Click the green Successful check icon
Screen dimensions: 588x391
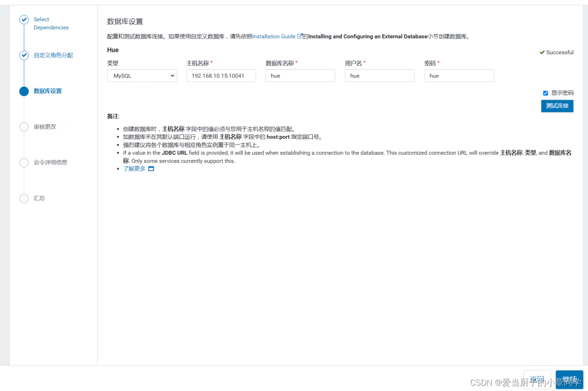542,52
